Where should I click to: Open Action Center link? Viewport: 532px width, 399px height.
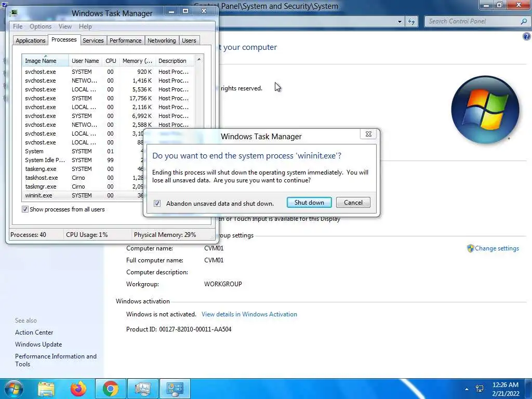tap(34, 332)
